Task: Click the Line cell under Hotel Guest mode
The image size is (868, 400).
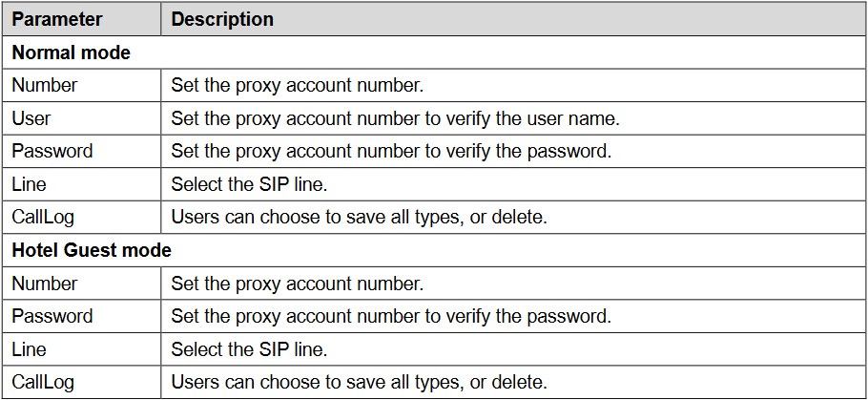Action: (x=29, y=349)
